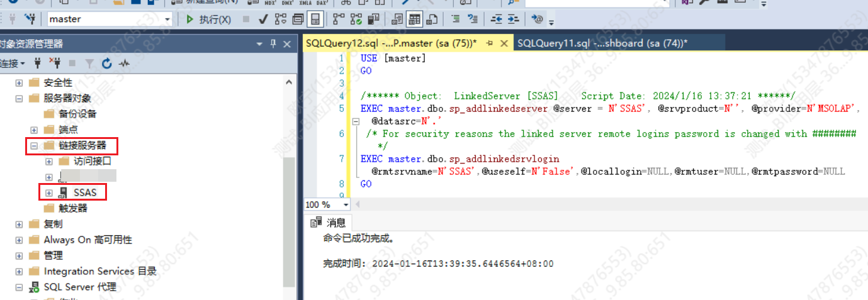868x300 pixels.
Task: Refresh the Object Explorer tree
Action: point(106,63)
